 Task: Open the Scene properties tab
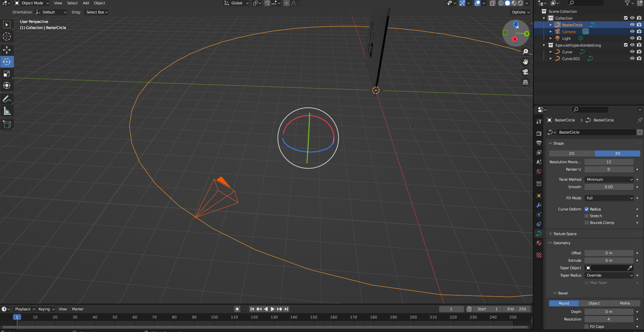pyautogui.click(x=539, y=162)
